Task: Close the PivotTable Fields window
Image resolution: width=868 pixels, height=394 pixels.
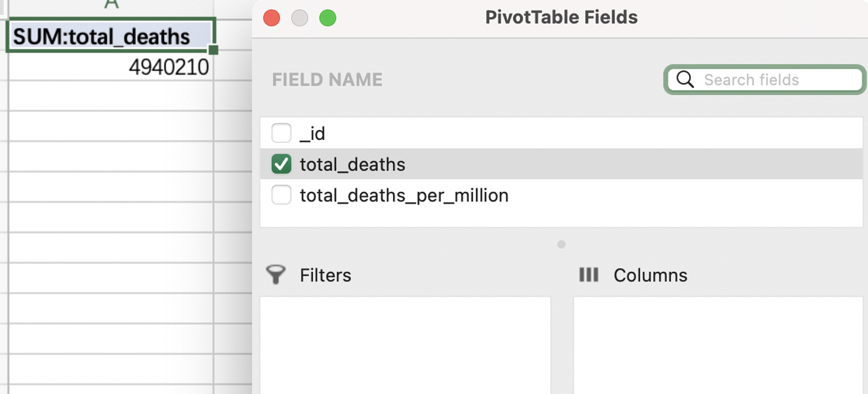Action: tap(272, 18)
